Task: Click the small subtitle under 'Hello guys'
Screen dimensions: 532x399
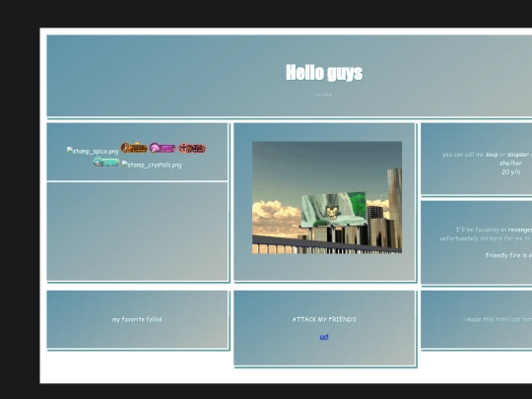Action: [x=324, y=95]
